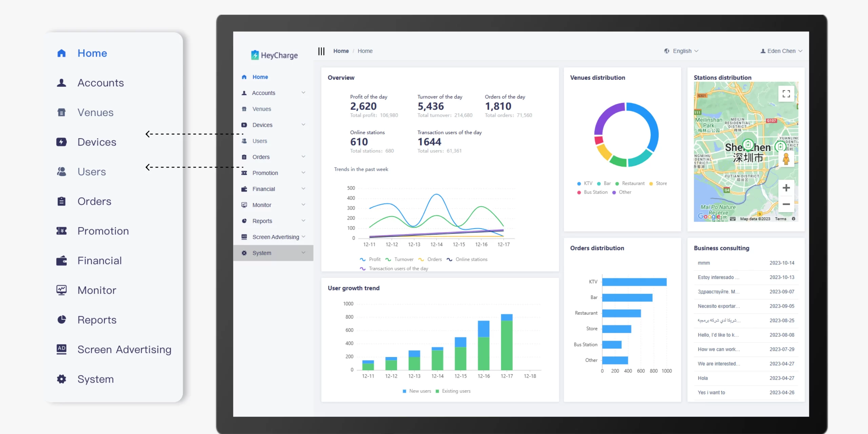Click the Venues icon in dashboard sidebar
This screenshot has height=434, width=868.
(x=244, y=109)
